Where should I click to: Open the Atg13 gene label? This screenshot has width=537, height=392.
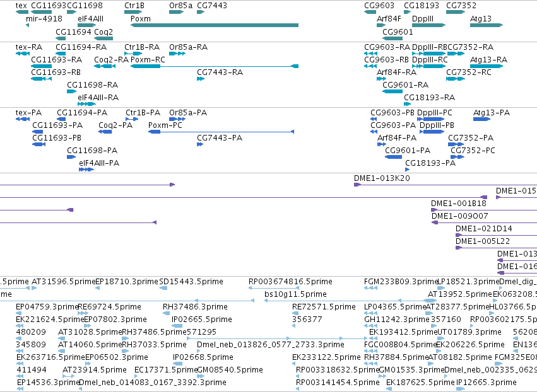tap(481, 18)
